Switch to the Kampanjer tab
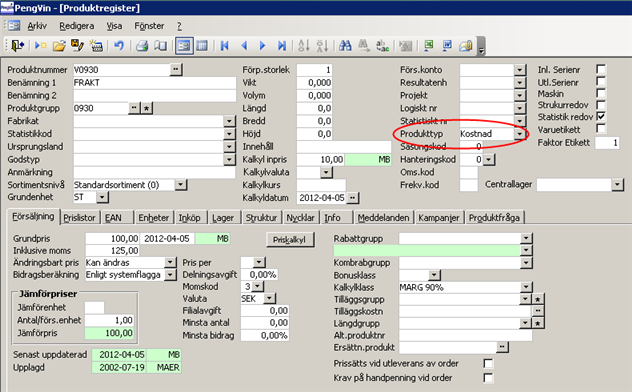The height and width of the screenshot is (392, 632). (x=439, y=218)
